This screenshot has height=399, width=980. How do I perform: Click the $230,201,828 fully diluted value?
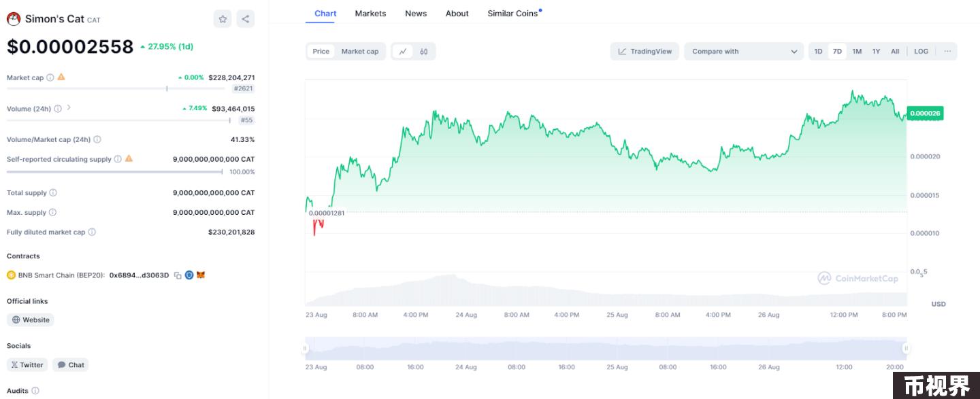point(231,232)
